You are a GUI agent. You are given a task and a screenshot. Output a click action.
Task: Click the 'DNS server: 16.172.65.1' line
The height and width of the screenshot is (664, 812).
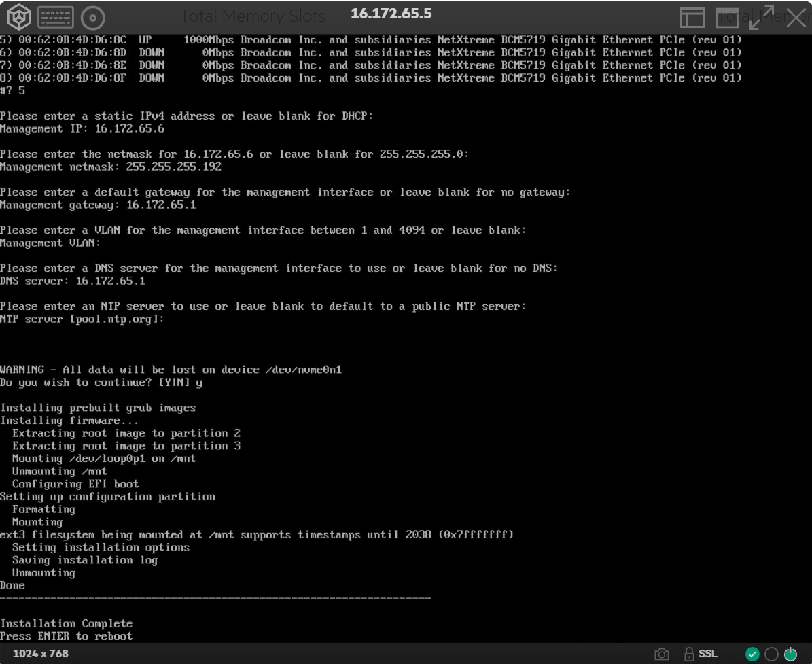73,281
